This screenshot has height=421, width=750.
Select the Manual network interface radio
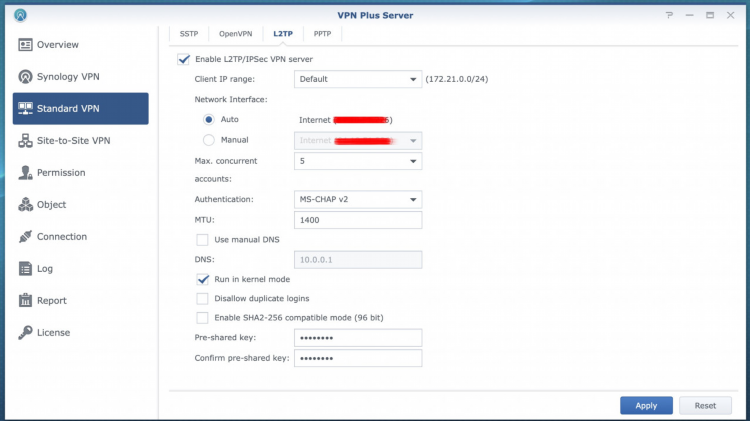[x=209, y=140]
